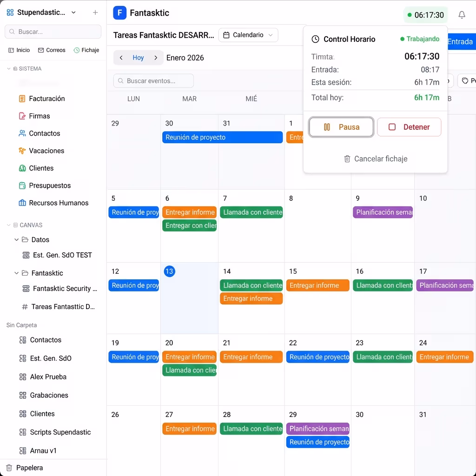Click the Scripts Supendastic icon

23,432
